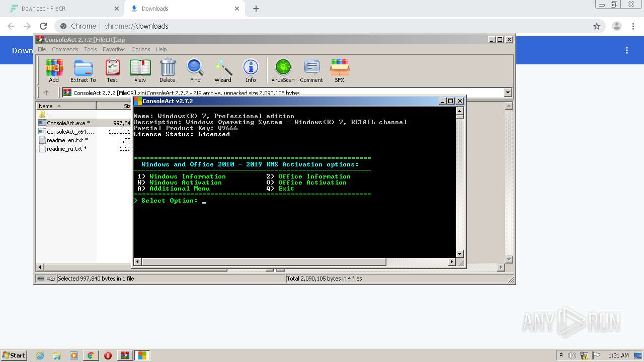The height and width of the screenshot is (362, 644).
Task: Click the chrome://downloads address bar
Action: point(322,26)
